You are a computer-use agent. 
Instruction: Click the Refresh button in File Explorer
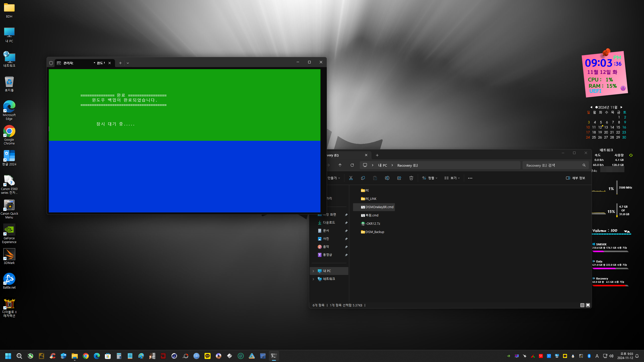click(x=352, y=165)
